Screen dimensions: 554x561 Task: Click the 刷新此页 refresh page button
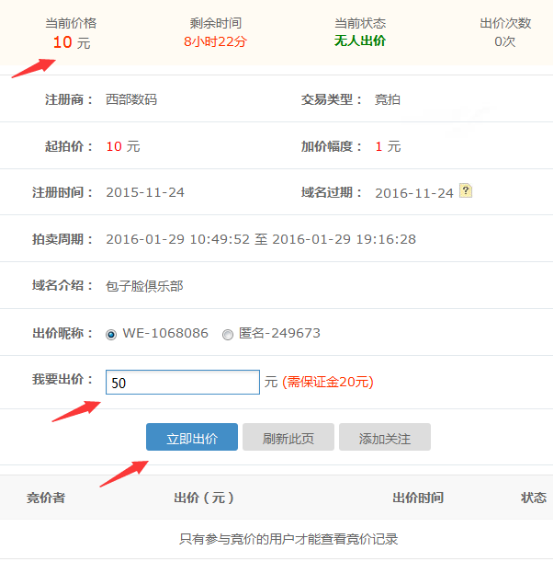click(288, 437)
